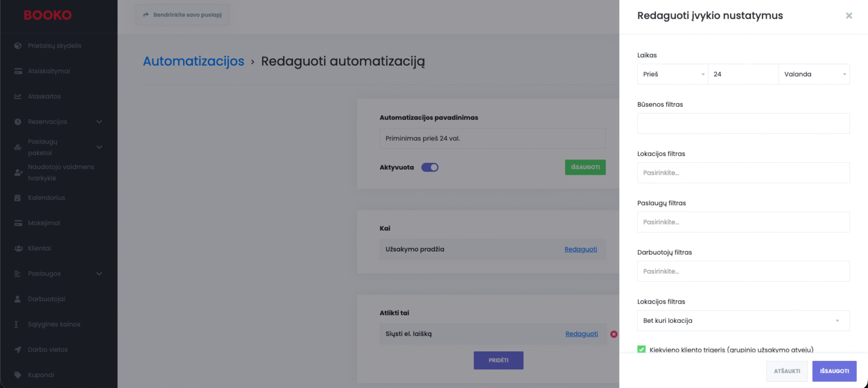868x388 pixels.
Task: Click the Klientai people icon
Action: tap(18, 248)
